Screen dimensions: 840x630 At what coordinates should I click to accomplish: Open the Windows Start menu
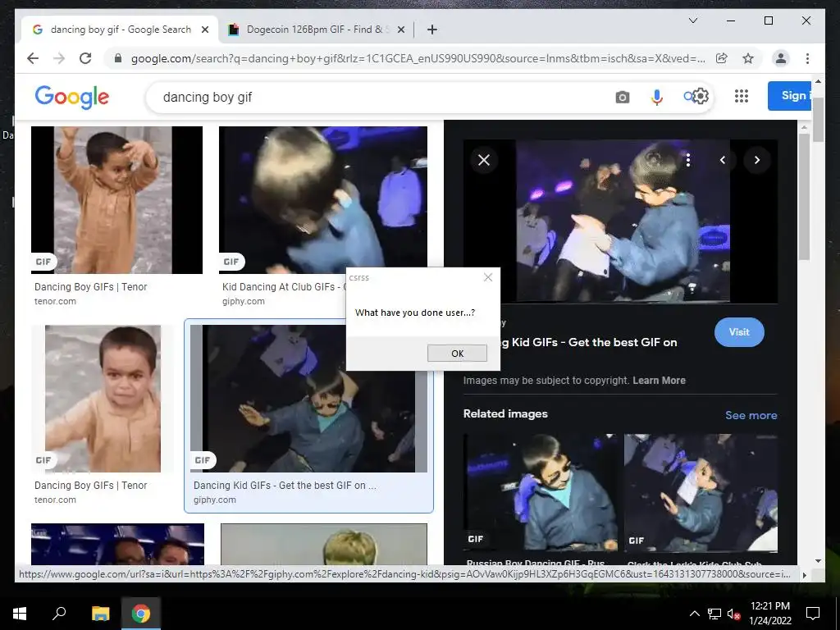[x=20, y=614]
